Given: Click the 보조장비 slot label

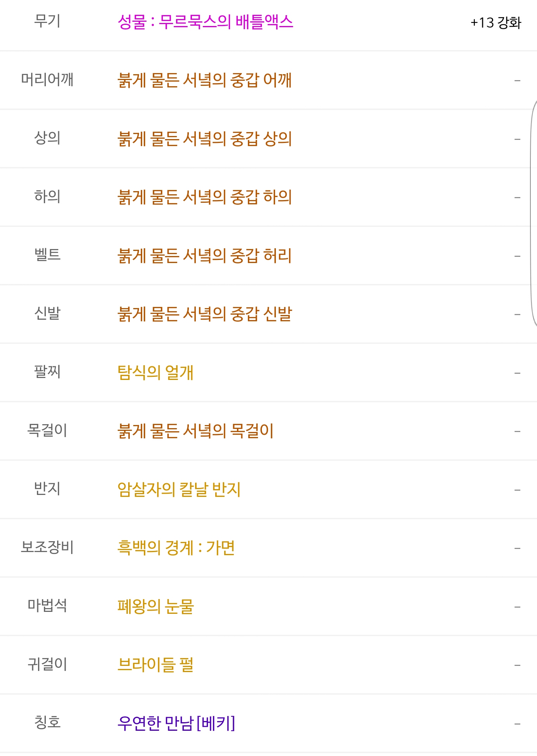Looking at the screenshot, I should (x=47, y=547).
